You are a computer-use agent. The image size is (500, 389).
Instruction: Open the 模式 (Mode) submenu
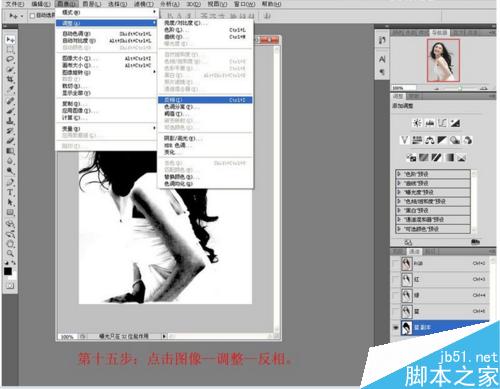tap(106, 12)
